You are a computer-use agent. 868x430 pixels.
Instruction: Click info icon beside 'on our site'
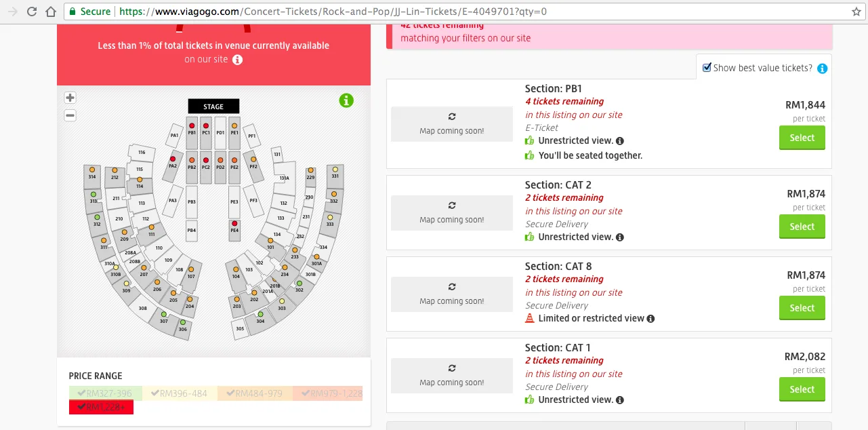click(237, 60)
